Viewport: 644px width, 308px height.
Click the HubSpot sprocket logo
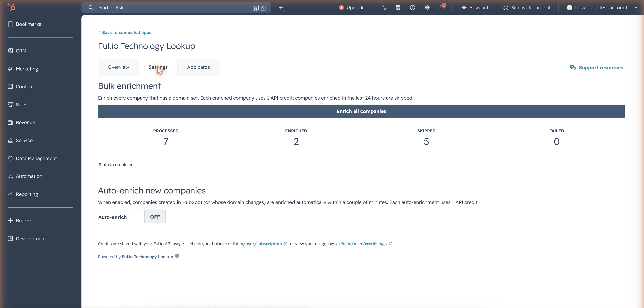click(11, 7)
